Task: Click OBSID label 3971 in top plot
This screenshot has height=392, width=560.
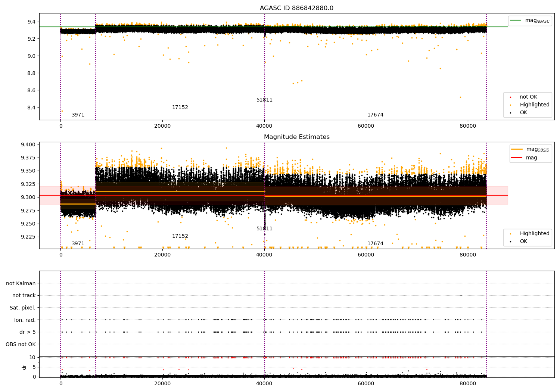Action: click(78, 115)
